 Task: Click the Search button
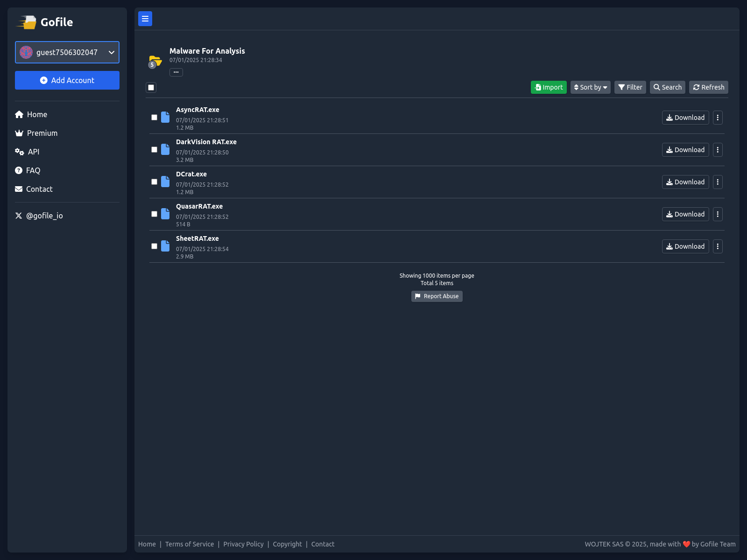pos(668,87)
